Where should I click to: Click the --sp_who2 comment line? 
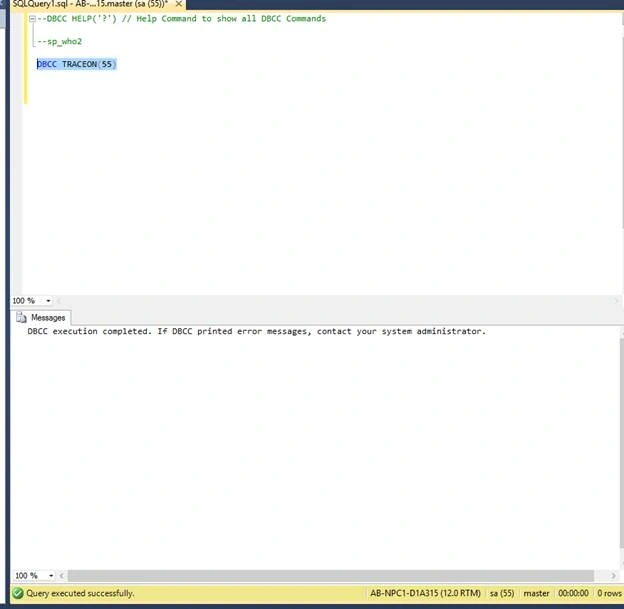(60, 41)
